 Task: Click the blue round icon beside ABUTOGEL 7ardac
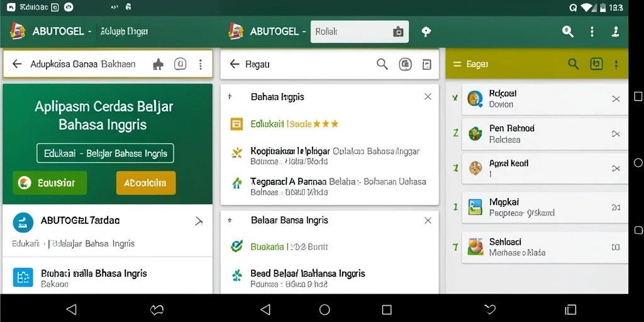(x=23, y=223)
